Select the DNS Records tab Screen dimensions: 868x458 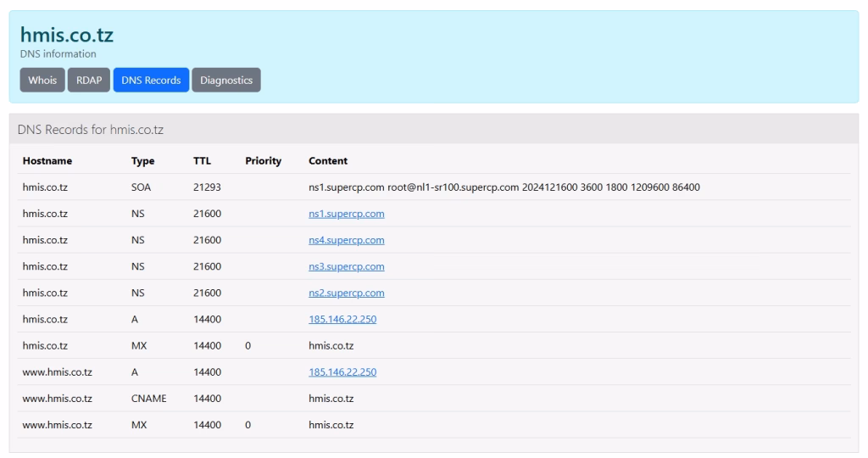point(151,80)
